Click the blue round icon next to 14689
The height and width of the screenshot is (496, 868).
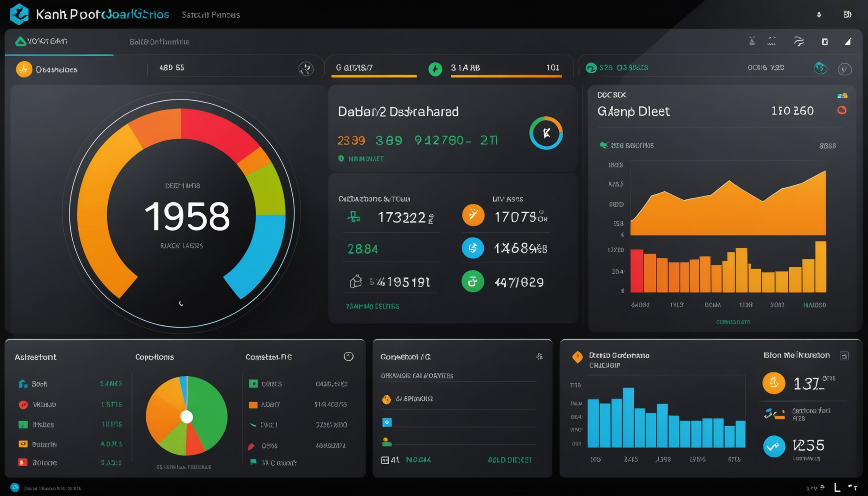click(473, 248)
